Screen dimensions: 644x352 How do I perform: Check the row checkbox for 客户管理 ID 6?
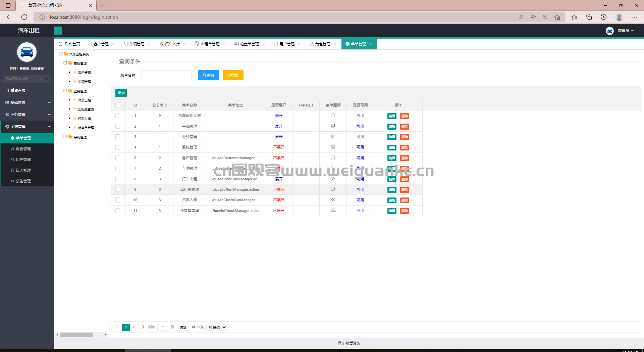(x=118, y=158)
